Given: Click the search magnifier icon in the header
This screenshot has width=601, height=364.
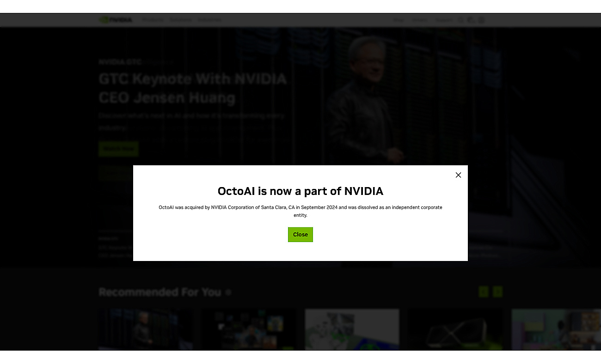Looking at the screenshot, I should click(460, 20).
